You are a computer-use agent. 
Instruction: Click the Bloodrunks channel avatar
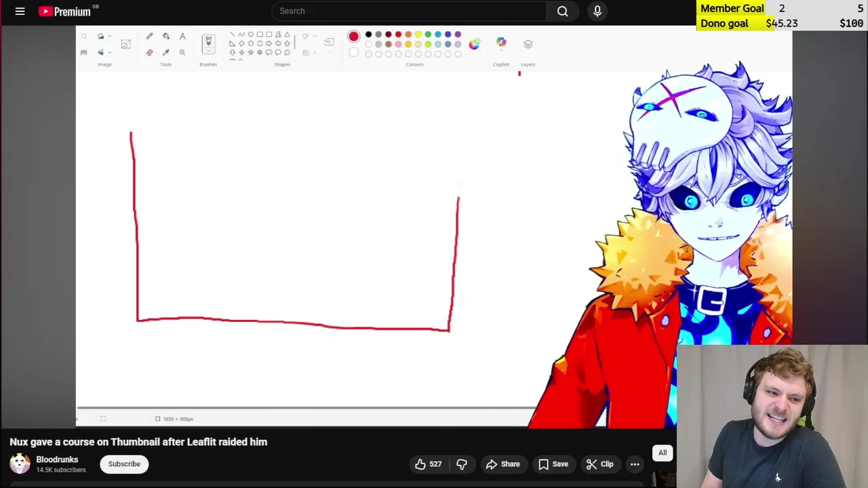point(20,464)
